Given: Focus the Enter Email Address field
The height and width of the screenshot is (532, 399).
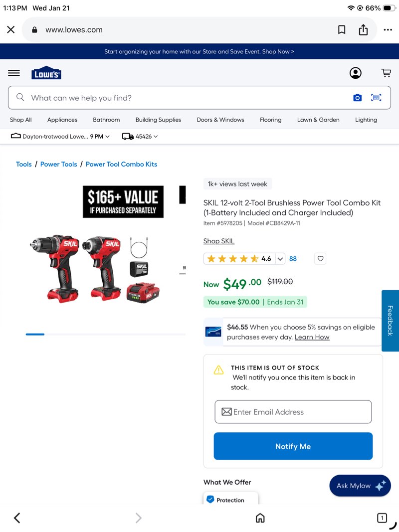Looking at the screenshot, I should [x=293, y=412].
